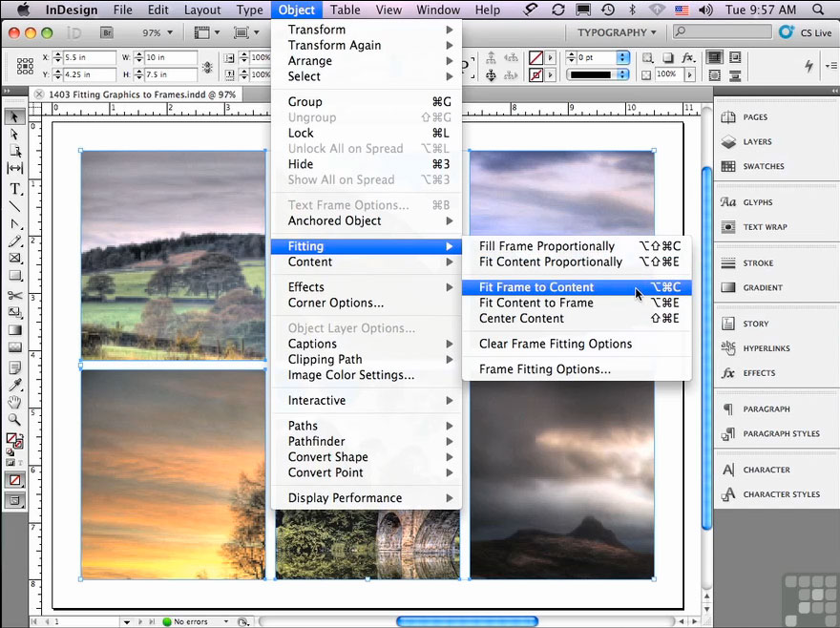Select the Selection tool (black arrow)
Viewport: 840px width, 628px height.
[x=14, y=116]
